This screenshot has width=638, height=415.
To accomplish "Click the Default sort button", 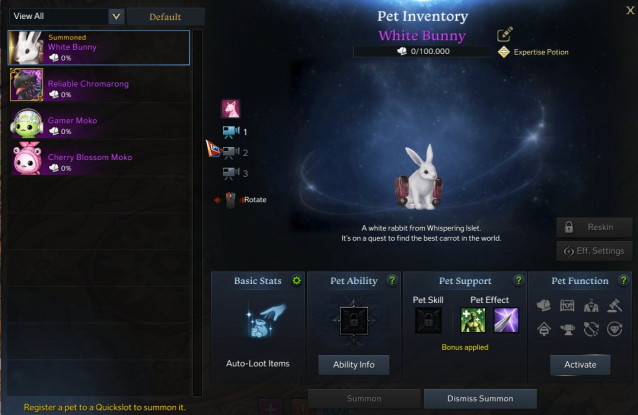I will [165, 17].
